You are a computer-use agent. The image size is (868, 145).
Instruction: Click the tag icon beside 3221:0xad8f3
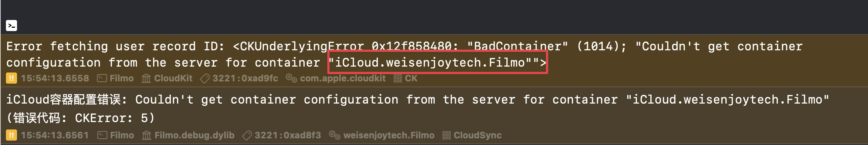[x=247, y=135]
